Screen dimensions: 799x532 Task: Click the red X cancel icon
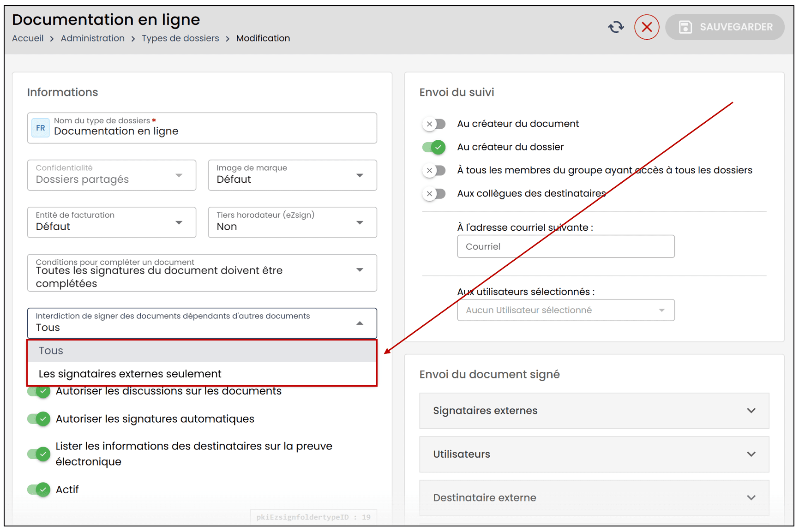(x=646, y=27)
